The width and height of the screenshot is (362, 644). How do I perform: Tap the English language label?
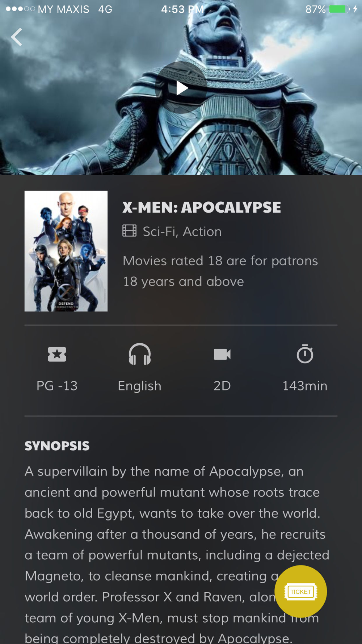pyautogui.click(x=140, y=386)
